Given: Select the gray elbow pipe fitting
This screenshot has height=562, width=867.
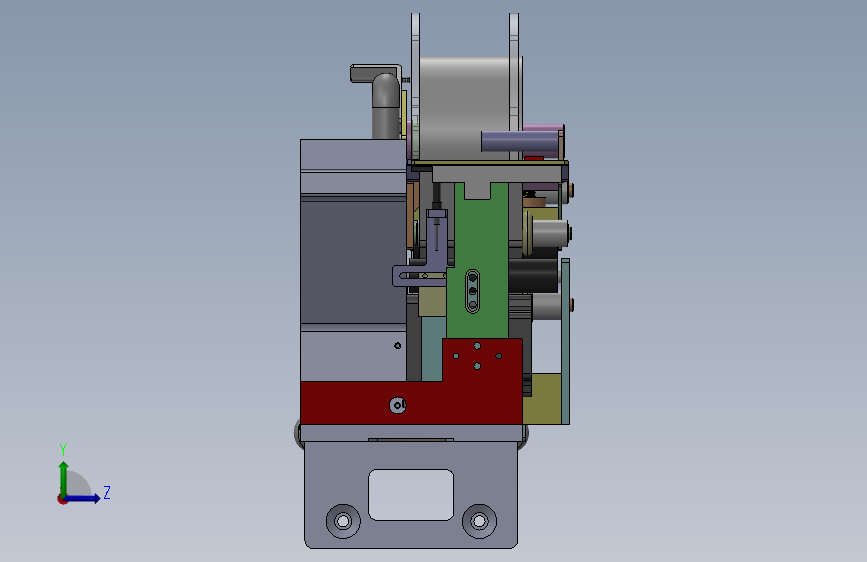Looking at the screenshot, I should click(385, 105).
